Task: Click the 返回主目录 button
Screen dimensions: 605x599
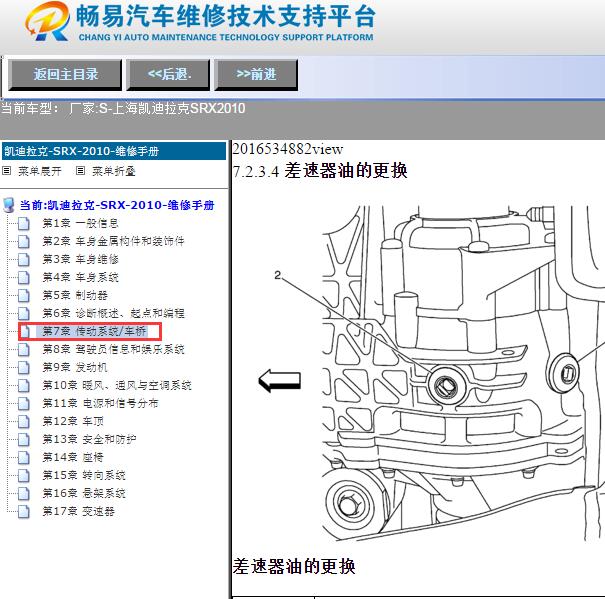Action: click(65, 74)
